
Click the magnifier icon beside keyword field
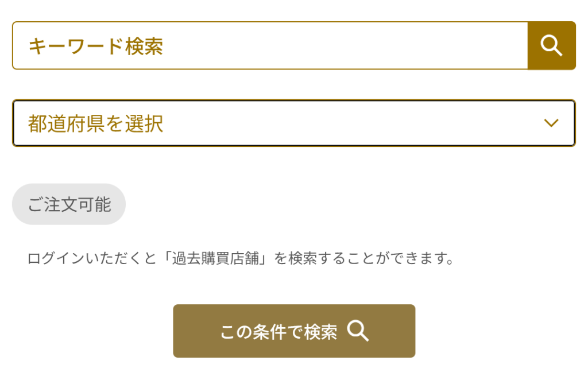(551, 45)
